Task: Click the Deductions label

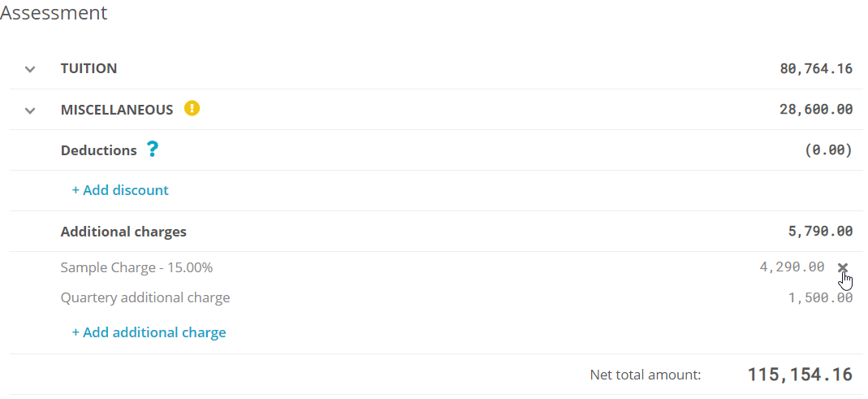Action: pyautogui.click(x=98, y=150)
